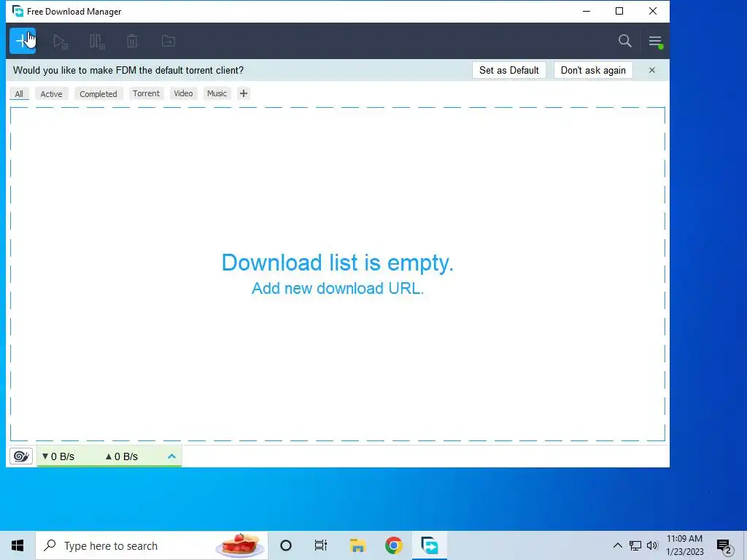Move download to folder icon

pyautogui.click(x=169, y=42)
